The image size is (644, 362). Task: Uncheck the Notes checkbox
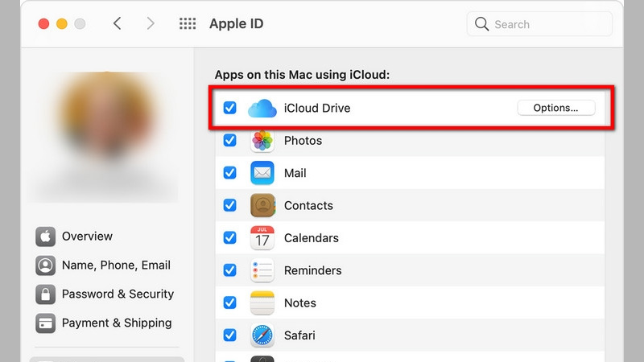[229, 302]
